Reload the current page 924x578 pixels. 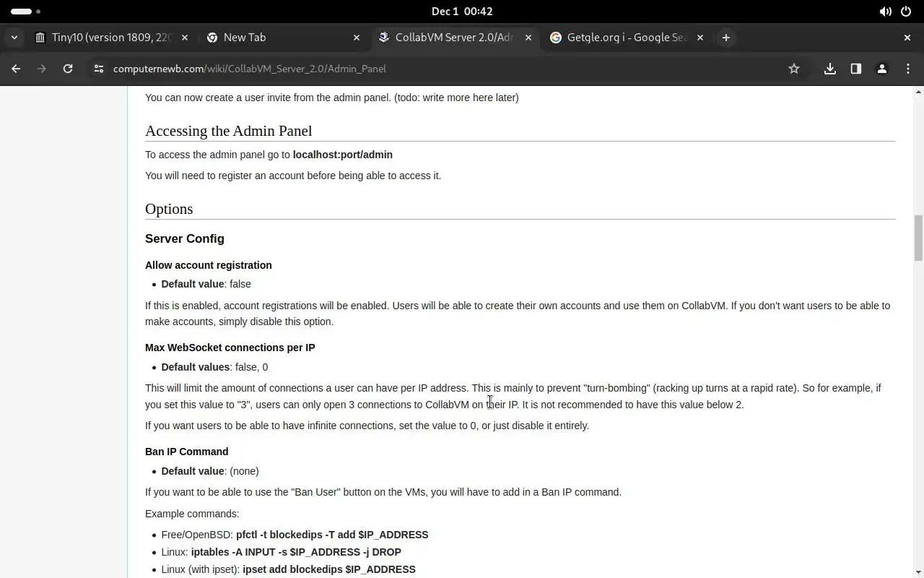(68, 69)
